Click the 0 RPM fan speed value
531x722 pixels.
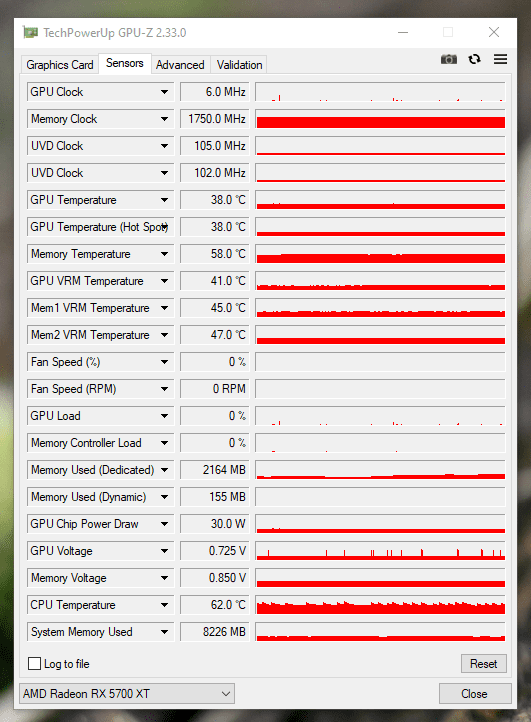point(215,389)
